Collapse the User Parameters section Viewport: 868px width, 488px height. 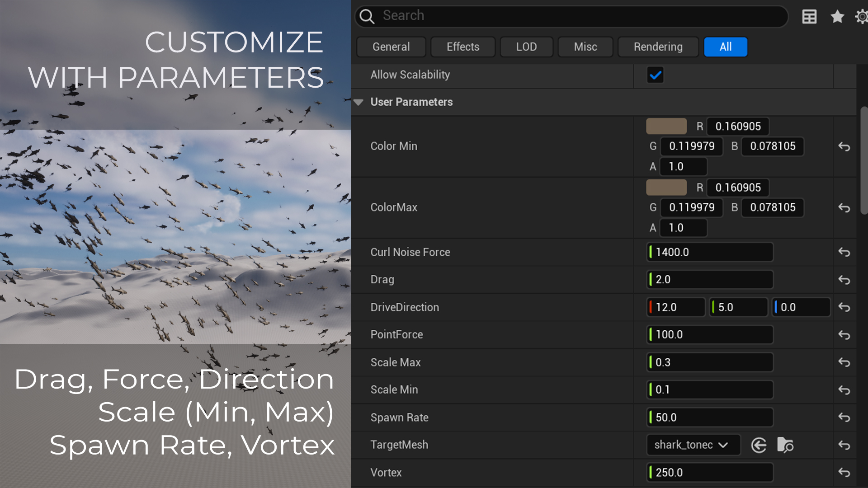359,102
